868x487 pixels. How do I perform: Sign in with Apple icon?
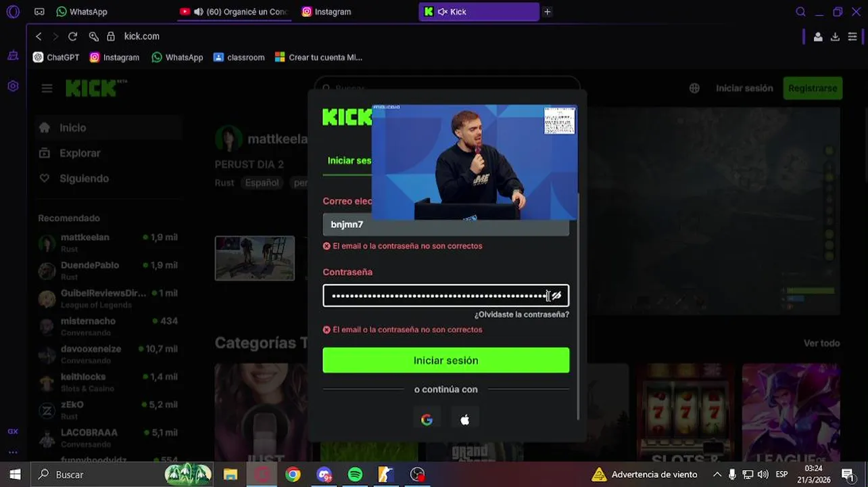click(x=464, y=420)
